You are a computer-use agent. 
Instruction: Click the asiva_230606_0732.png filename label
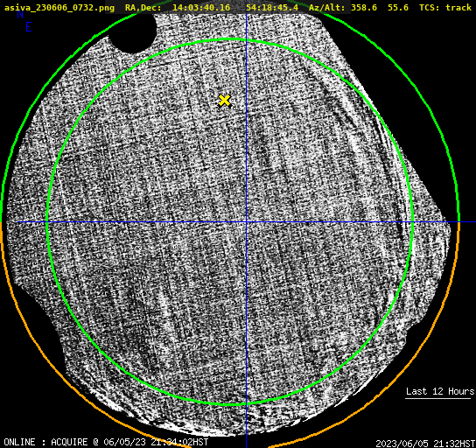59,7
